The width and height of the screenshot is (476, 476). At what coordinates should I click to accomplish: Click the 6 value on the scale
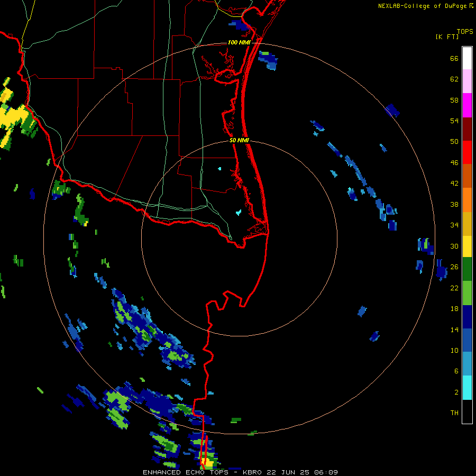[456, 371]
